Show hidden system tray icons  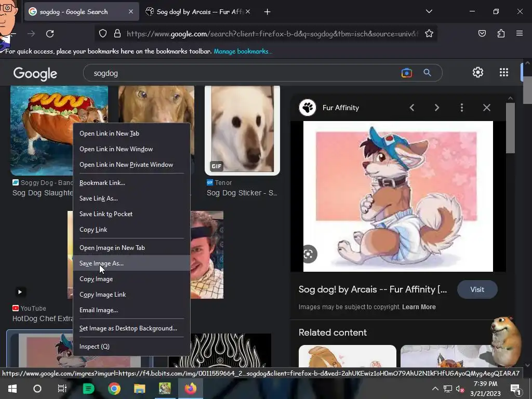435,389
